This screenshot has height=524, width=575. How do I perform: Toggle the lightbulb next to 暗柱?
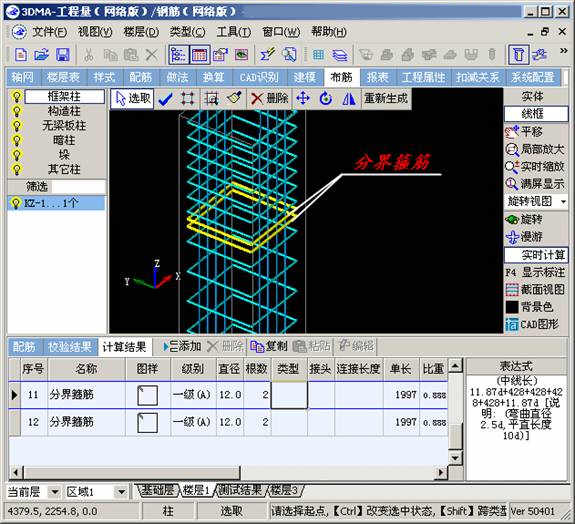coord(16,140)
